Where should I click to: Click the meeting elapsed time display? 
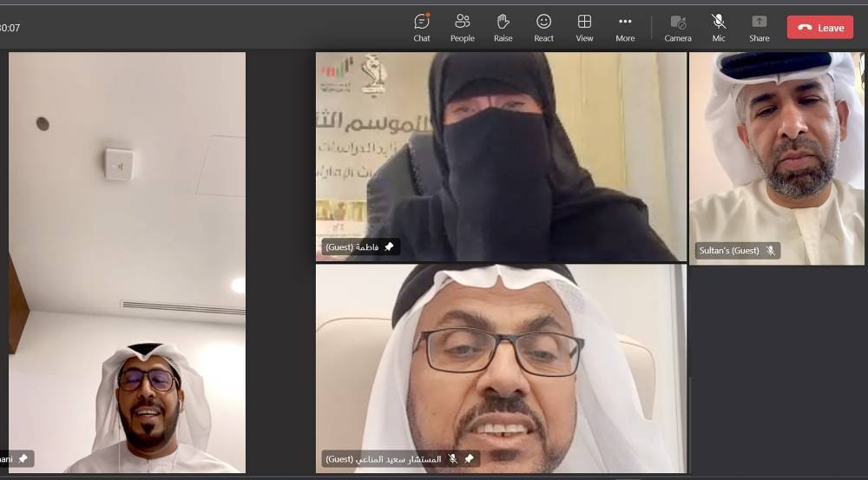tap(10, 28)
